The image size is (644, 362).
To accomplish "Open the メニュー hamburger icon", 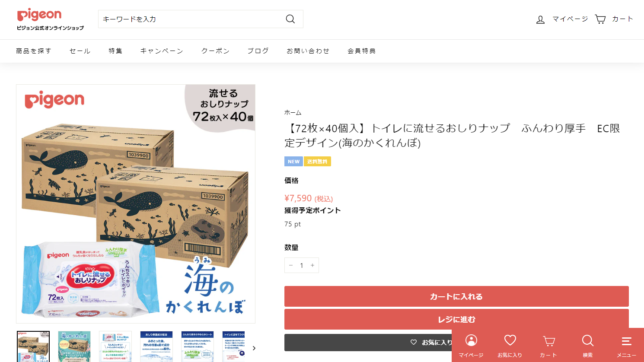I will (627, 345).
